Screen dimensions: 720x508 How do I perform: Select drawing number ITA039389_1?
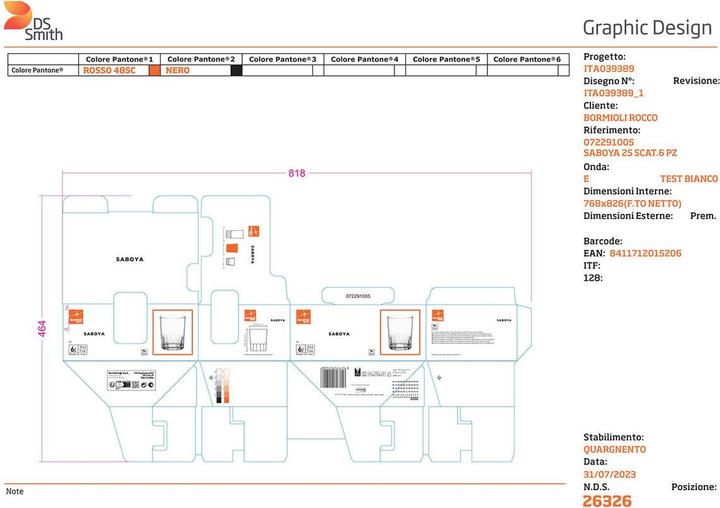[x=613, y=93]
